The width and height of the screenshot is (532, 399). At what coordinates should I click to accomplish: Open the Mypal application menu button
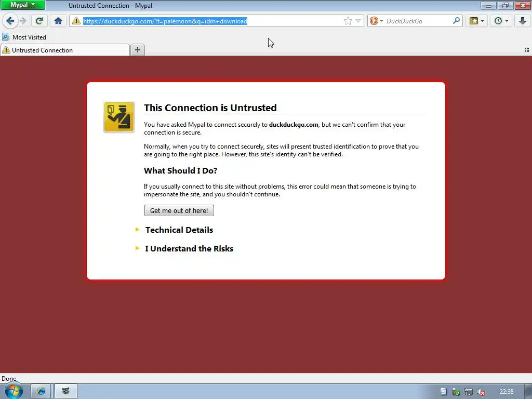22,5
